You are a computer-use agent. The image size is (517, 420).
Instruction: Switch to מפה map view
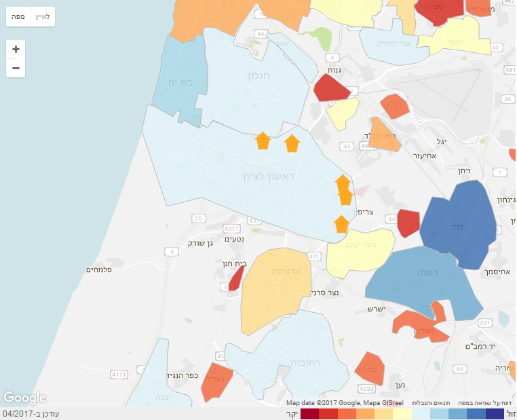pyautogui.click(x=18, y=16)
